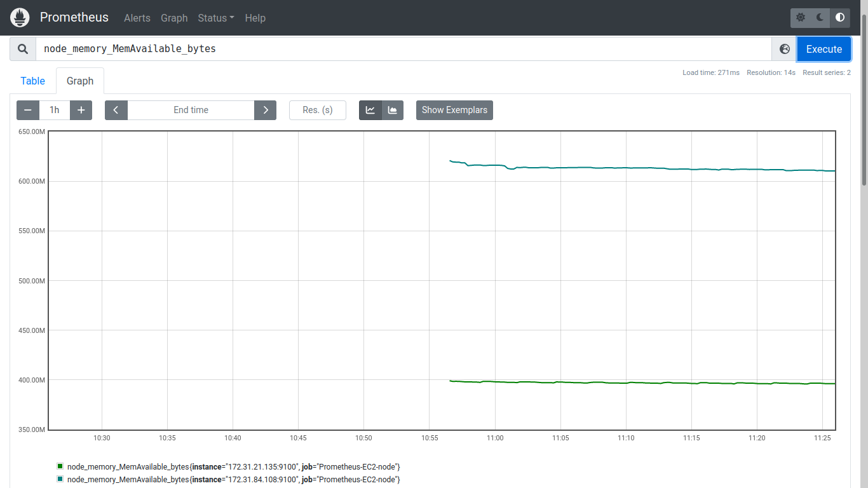Switch to the Table tab
Viewport: 868px width, 488px height.
click(x=33, y=81)
